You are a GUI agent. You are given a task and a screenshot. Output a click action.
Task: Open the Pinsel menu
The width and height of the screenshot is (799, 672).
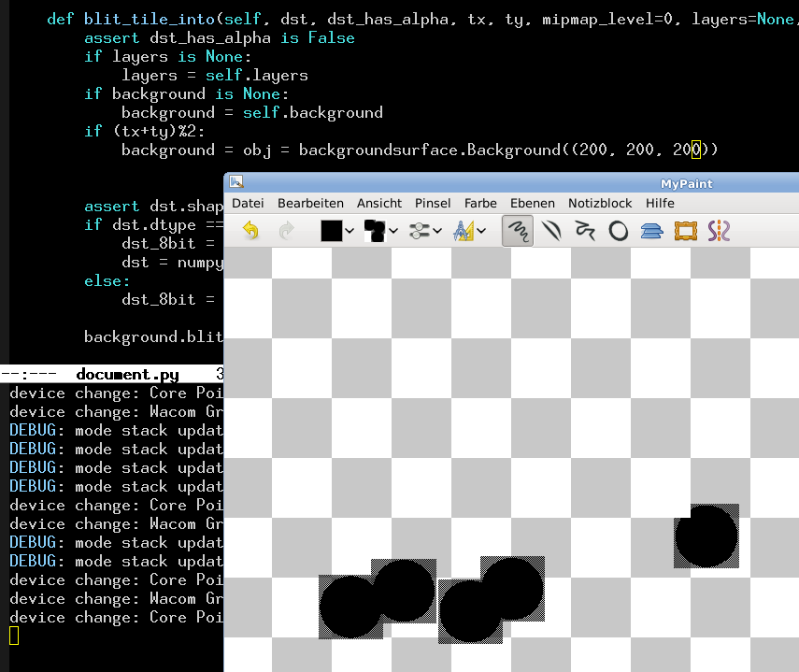point(433,203)
